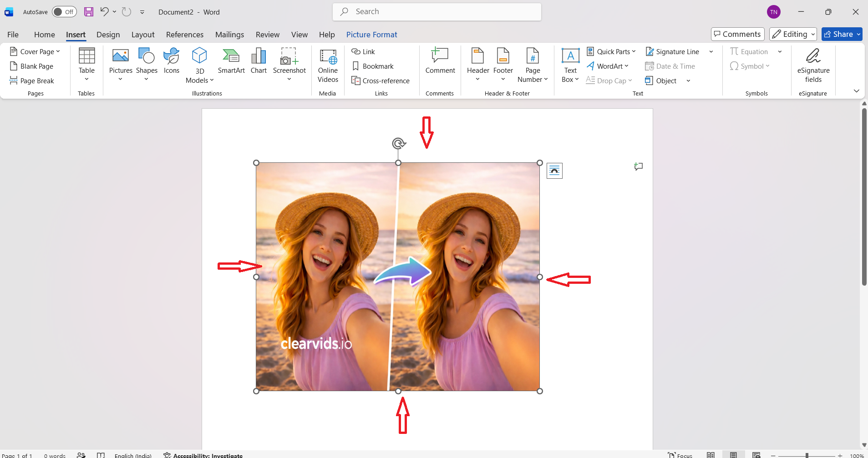The width and height of the screenshot is (868, 458).
Task: Open eSignature fields
Action: pyautogui.click(x=813, y=65)
